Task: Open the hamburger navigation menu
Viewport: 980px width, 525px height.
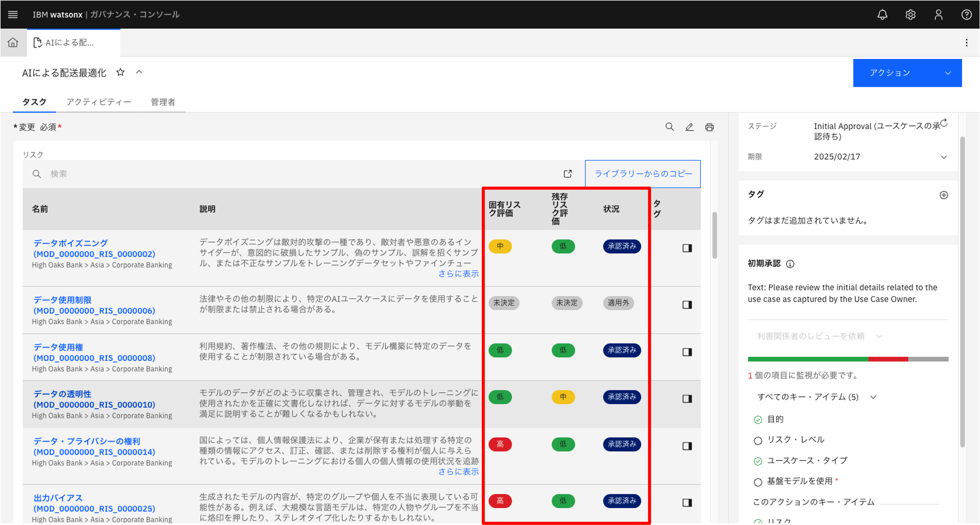Action: tap(13, 15)
